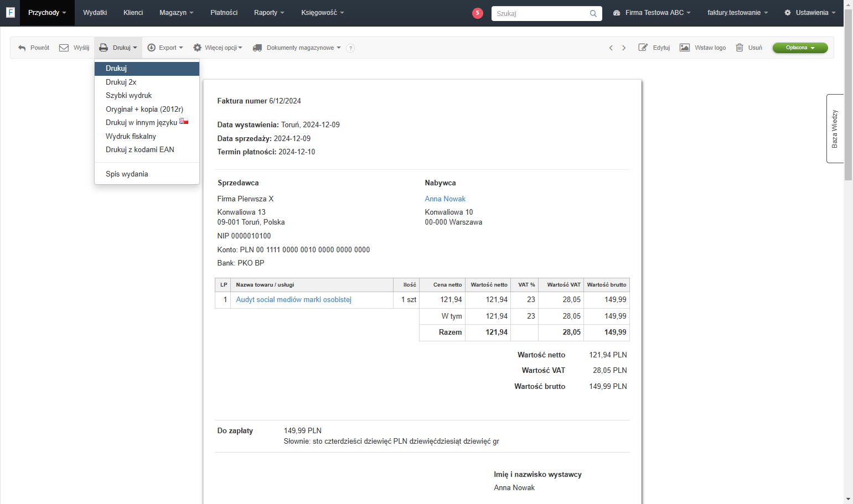This screenshot has width=853, height=504.
Task: Go to Klienci page
Action: [133, 13]
